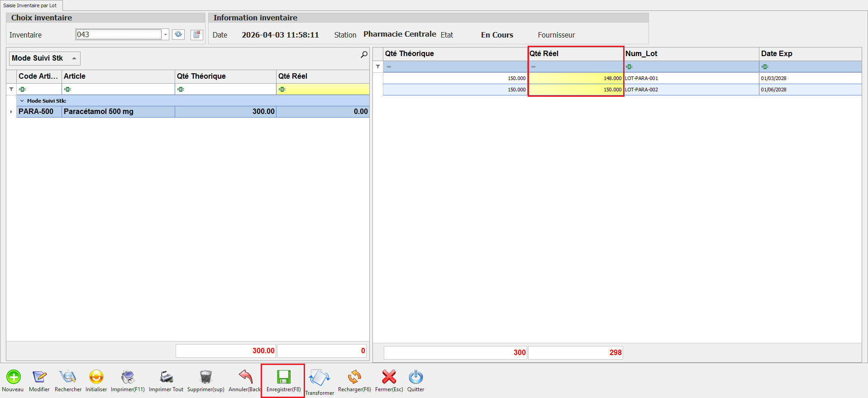Save with Enregistrer(F8) floppy icon
Image resolution: width=868 pixels, height=398 pixels.
click(283, 377)
